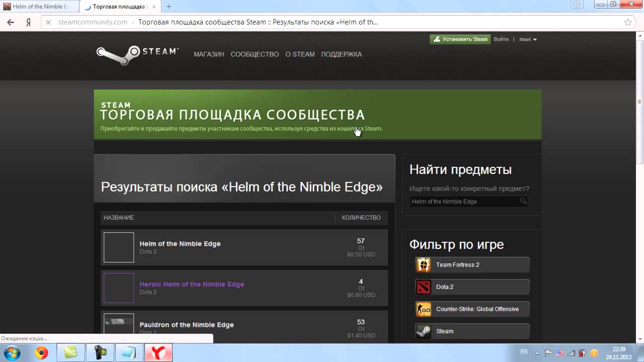Open the green sticky notes taskbar app

coord(70,353)
